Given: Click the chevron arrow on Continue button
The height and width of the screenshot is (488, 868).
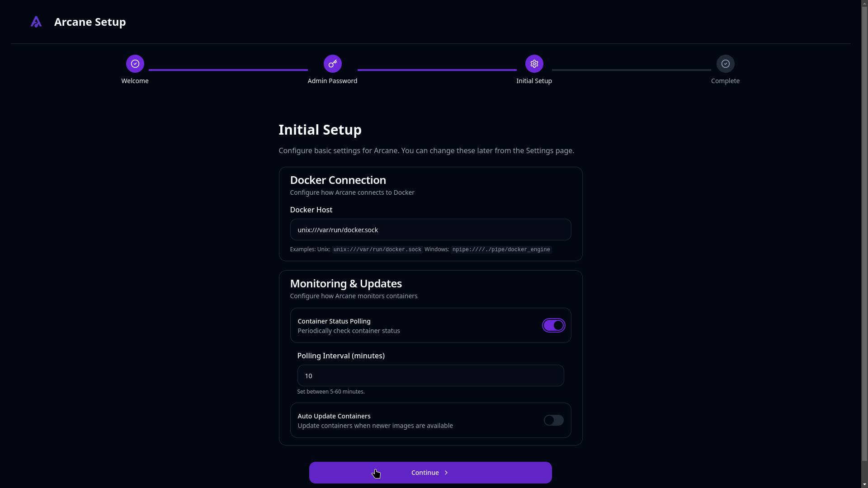Looking at the screenshot, I should (x=446, y=473).
